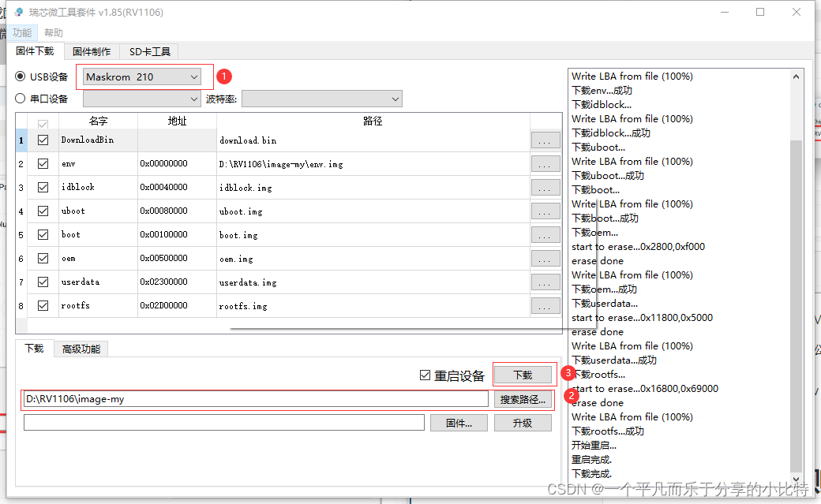Open the Maskrom 210 USB device dropdown

point(142,77)
